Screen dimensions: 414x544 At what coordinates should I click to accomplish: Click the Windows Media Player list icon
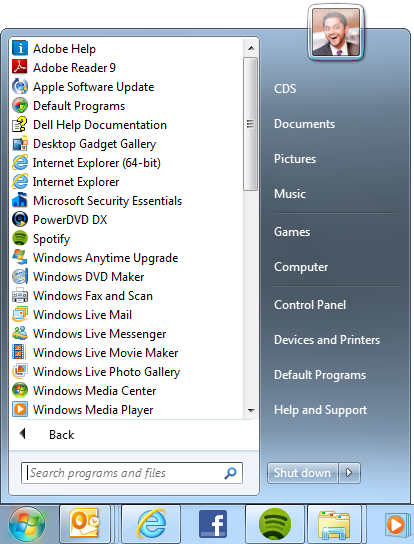point(20,409)
